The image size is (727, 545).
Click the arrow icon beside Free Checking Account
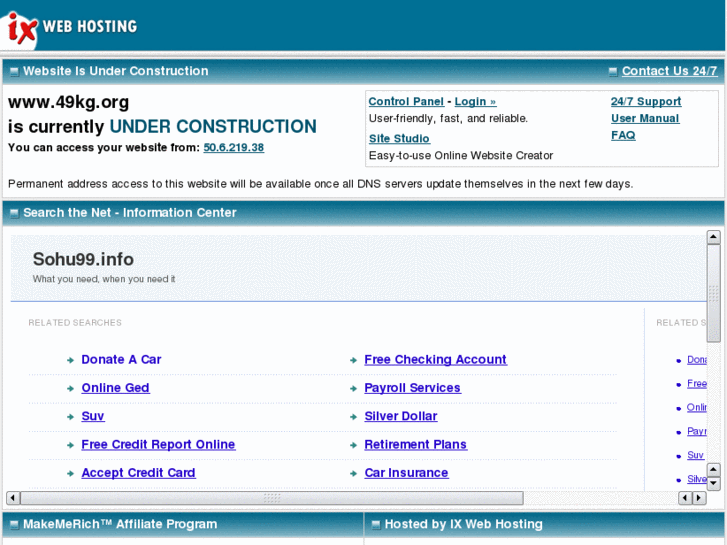353,360
